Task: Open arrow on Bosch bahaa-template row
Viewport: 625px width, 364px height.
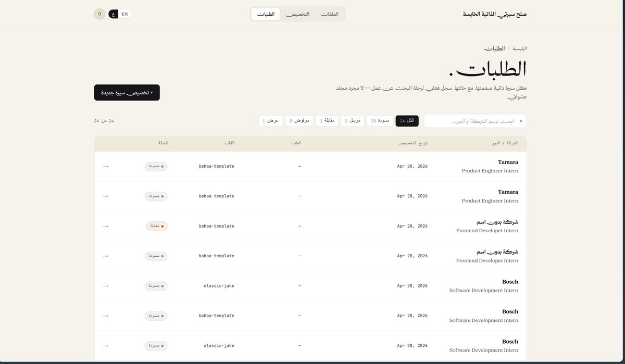Action: click(x=106, y=316)
